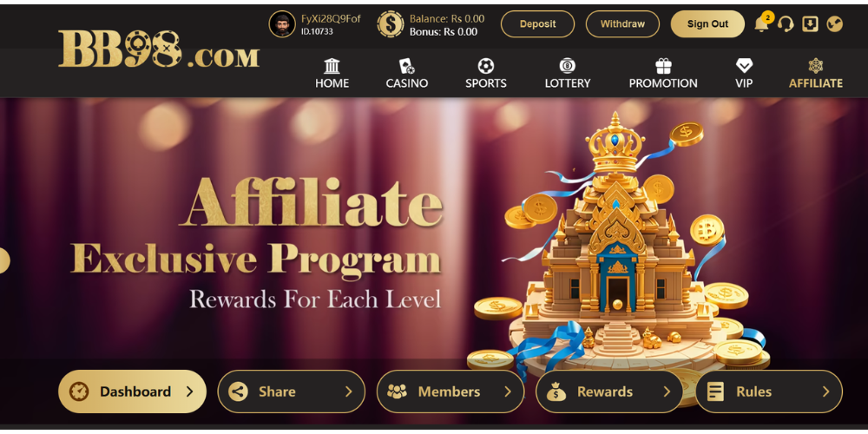Viewport: 868px width, 434px height.
Task: Open the Sports section
Action: (486, 74)
